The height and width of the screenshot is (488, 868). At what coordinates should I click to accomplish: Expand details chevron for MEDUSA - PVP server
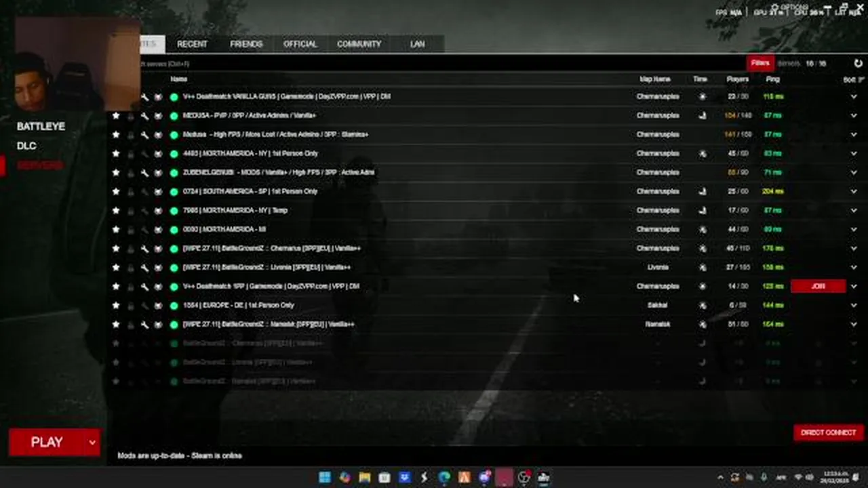point(854,116)
